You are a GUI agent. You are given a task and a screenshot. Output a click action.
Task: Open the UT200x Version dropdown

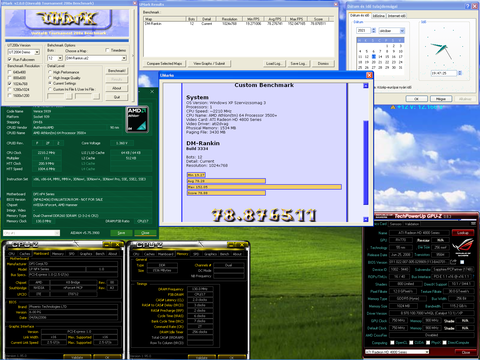(x=37, y=52)
